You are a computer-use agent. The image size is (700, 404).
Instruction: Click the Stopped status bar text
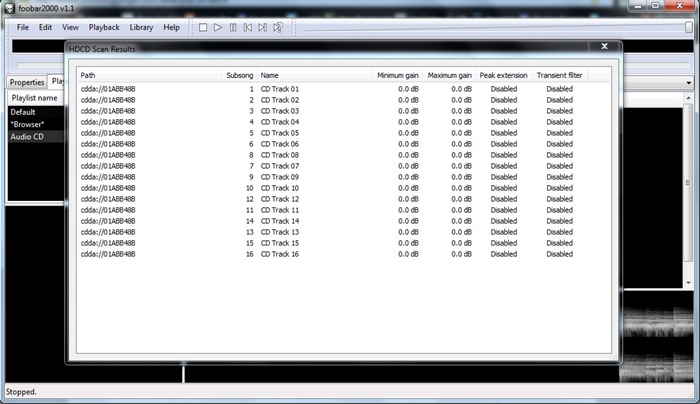coord(21,392)
